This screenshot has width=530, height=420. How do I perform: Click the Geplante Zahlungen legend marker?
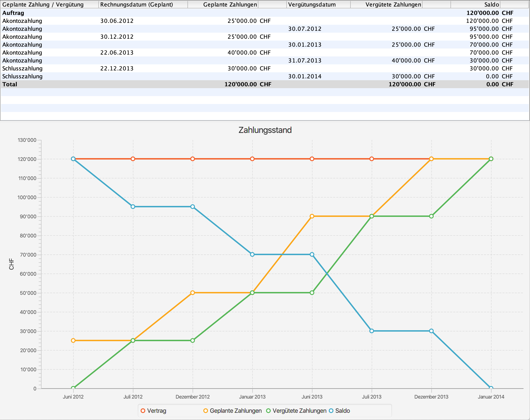(206, 411)
